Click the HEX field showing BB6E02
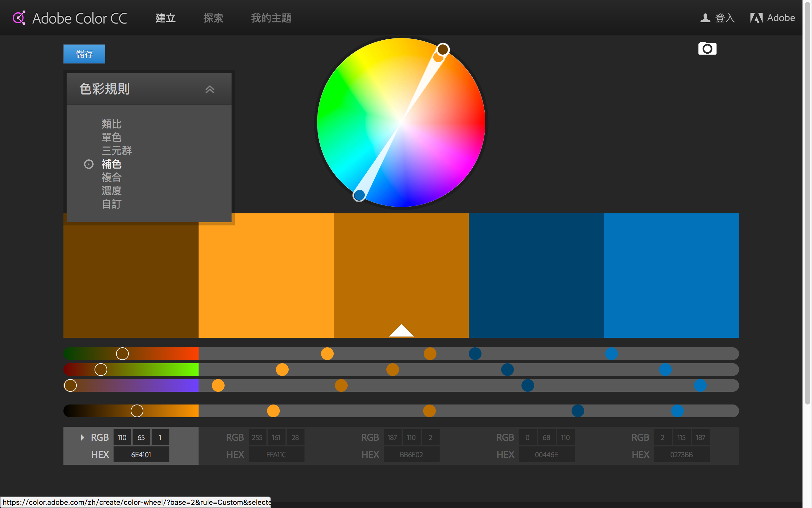 pos(412,455)
